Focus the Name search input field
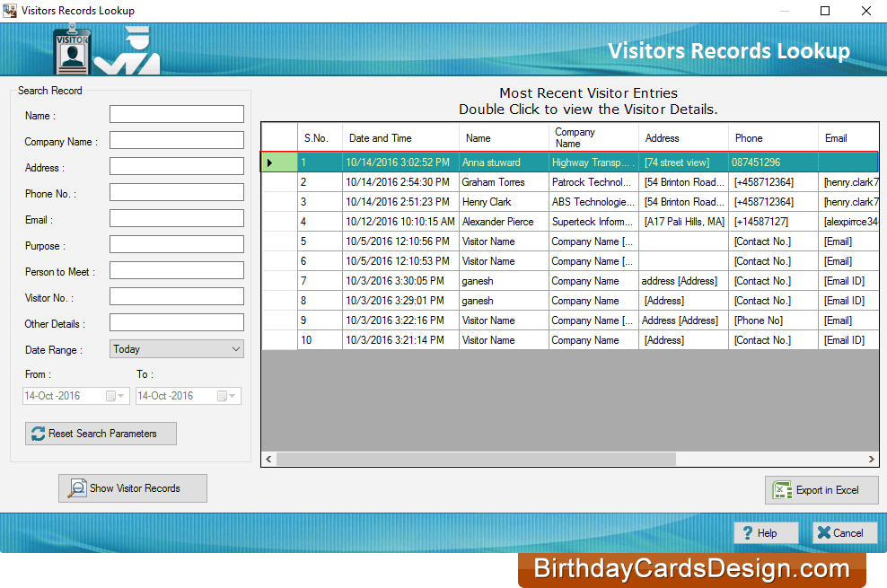 177,114
